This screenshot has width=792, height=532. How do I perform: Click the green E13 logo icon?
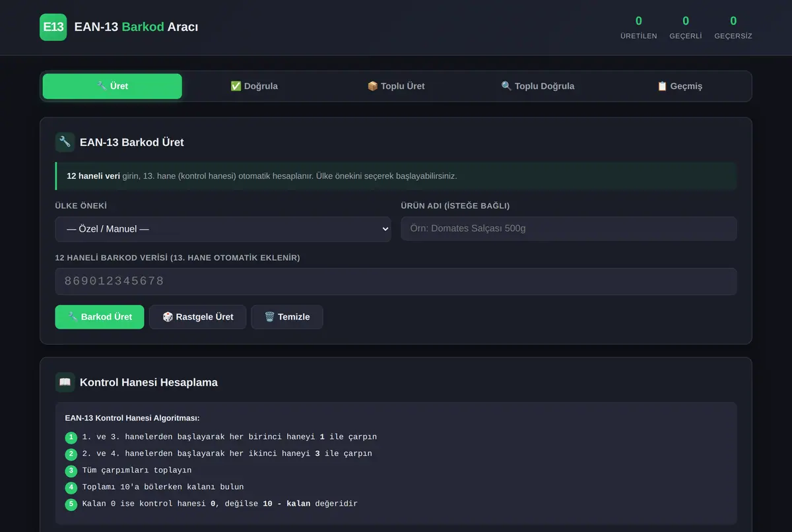tap(53, 27)
